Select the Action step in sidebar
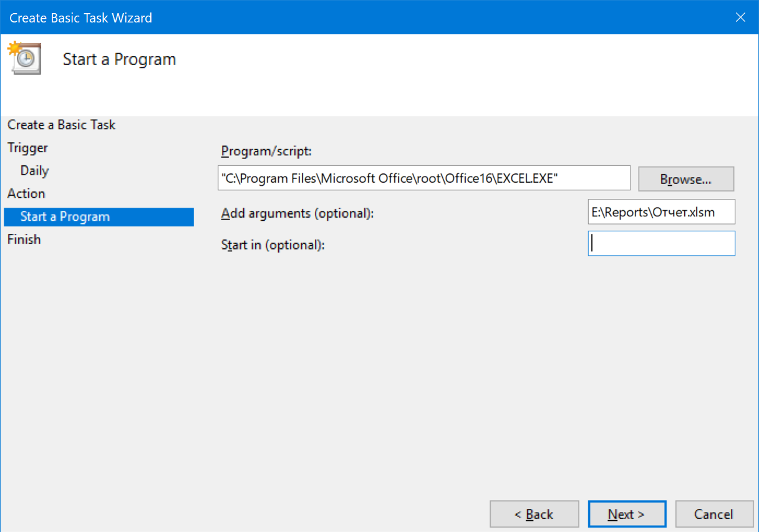Image resolution: width=759 pixels, height=532 pixels. 26,193
